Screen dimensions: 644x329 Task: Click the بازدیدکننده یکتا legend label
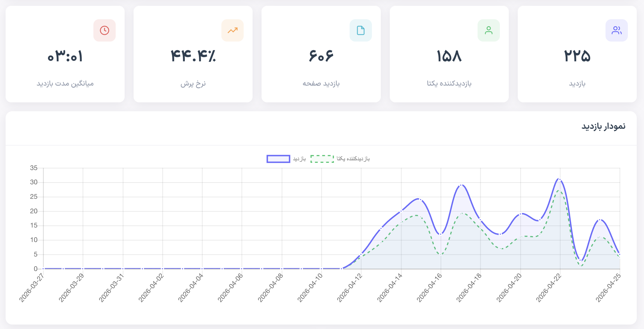[353, 159]
